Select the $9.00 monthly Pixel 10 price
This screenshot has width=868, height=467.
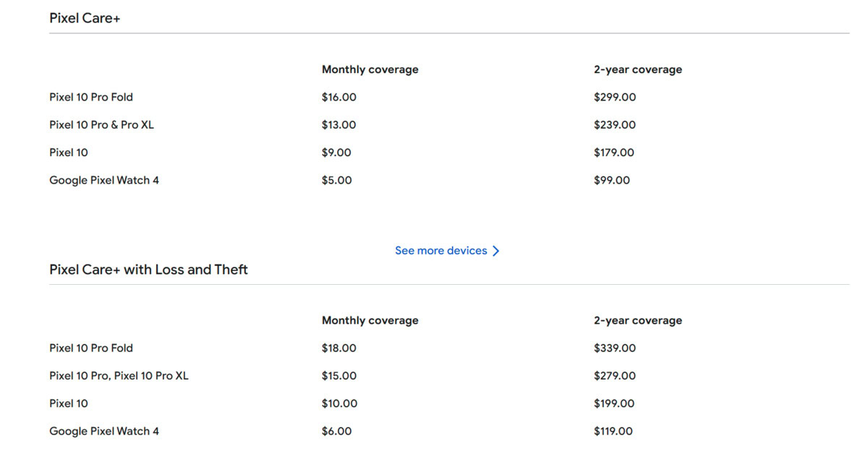coord(336,153)
